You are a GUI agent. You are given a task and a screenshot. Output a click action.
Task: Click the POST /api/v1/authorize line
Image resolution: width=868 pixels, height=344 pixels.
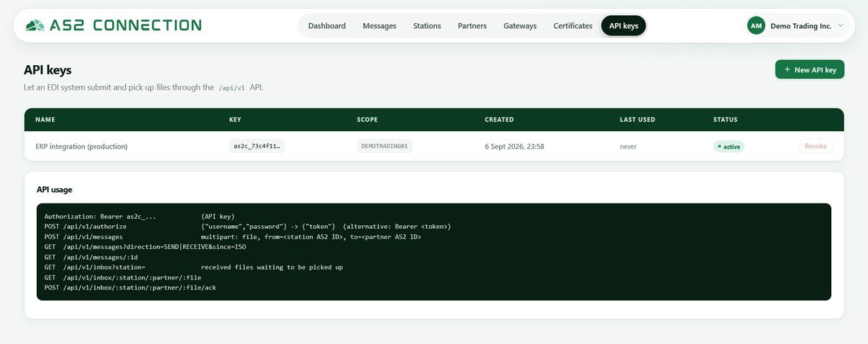tap(247, 227)
